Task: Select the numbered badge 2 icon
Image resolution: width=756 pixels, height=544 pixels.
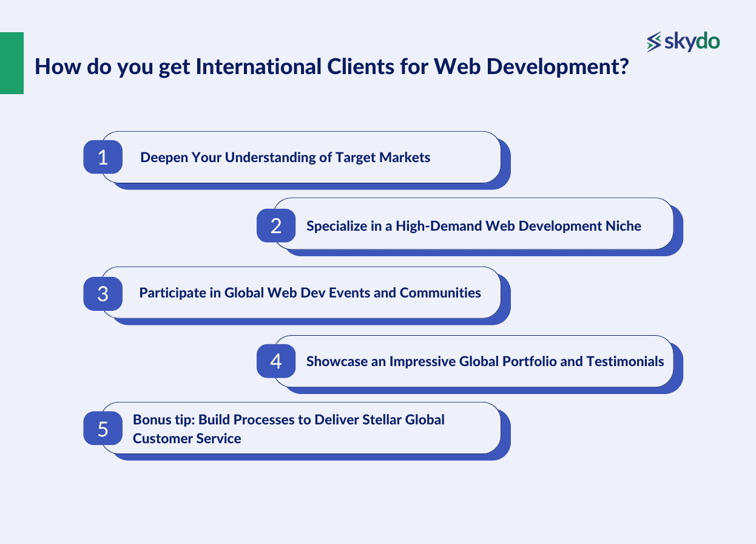Action: point(276,226)
